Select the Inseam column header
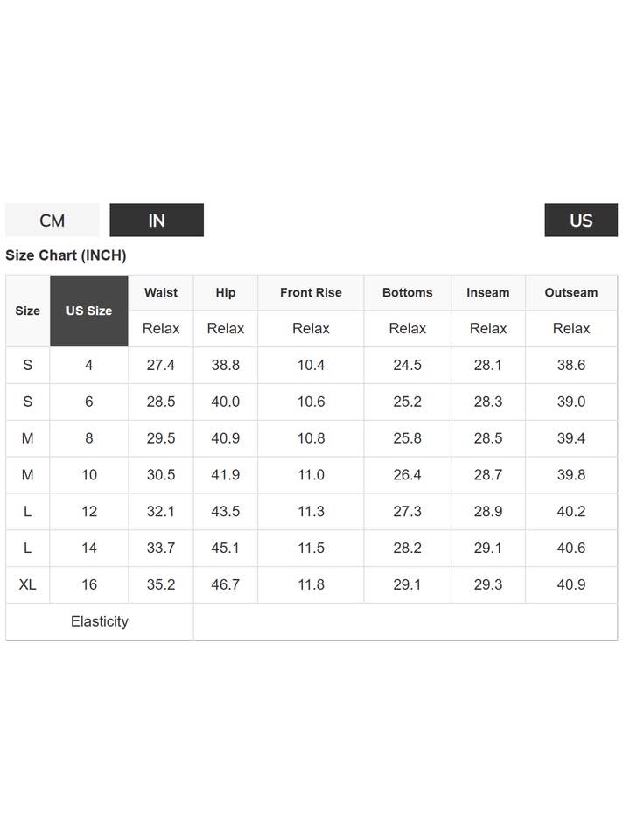The height and width of the screenshot is (840, 630). pyautogui.click(x=488, y=293)
